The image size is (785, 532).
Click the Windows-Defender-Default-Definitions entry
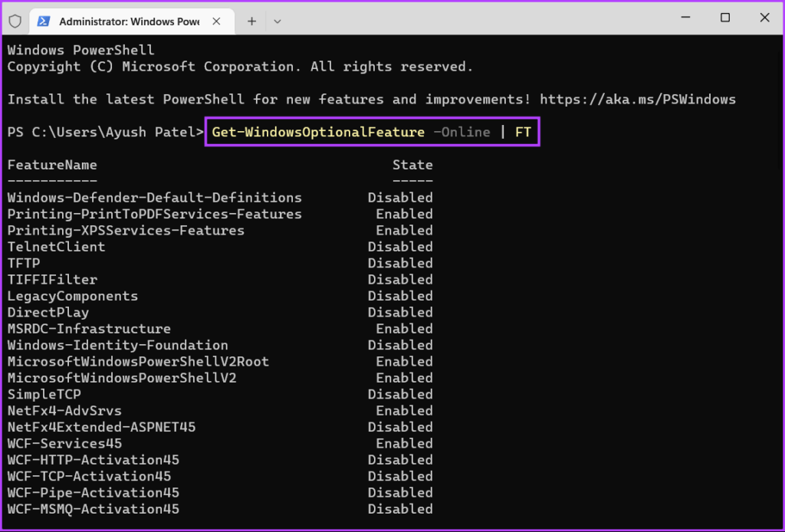pyautogui.click(x=154, y=198)
